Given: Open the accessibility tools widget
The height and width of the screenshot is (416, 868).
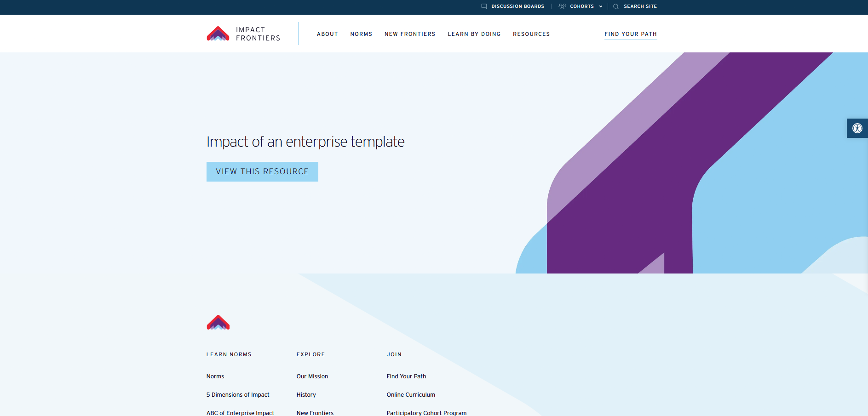Looking at the screenshot, I should coord(857,128).
